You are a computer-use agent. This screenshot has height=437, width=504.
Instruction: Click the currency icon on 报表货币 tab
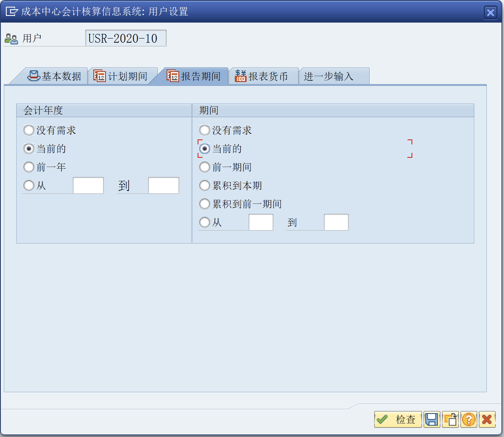240,76
